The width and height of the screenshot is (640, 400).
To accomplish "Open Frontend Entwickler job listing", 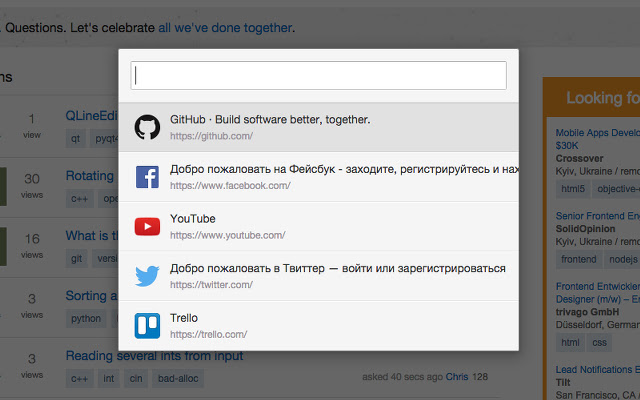I will (x=598, y=293).
